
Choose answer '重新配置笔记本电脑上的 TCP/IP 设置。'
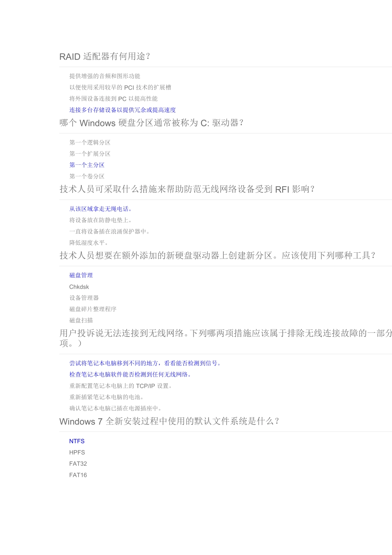122,386
